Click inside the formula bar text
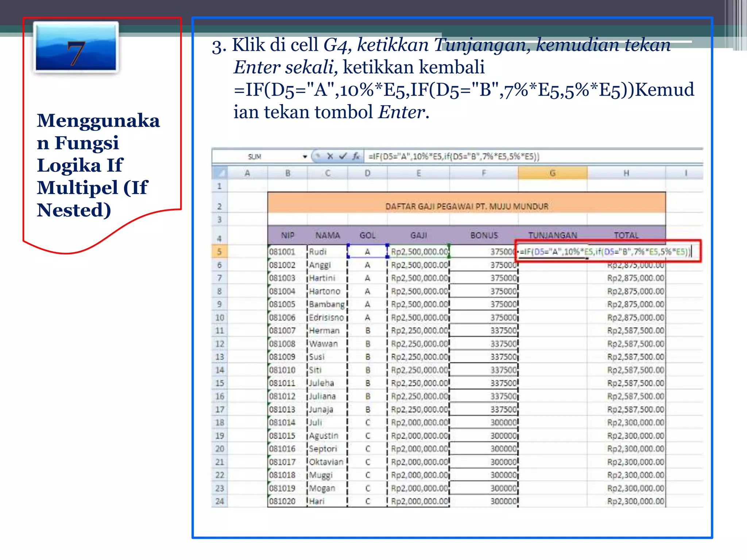 coord(454,157)
